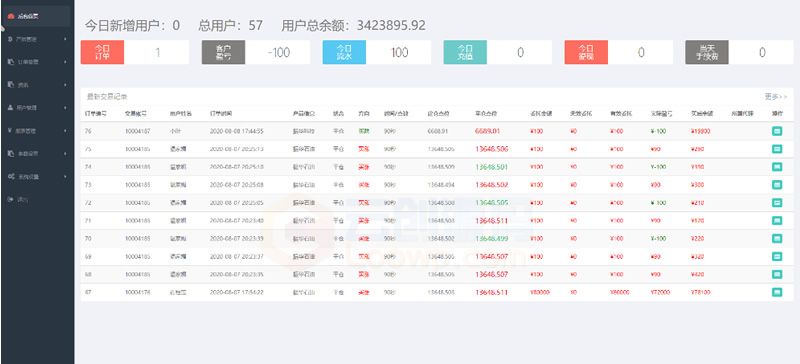Expand arrow beside 系统设置
This screenshot has height=364, width=800.
65,176
